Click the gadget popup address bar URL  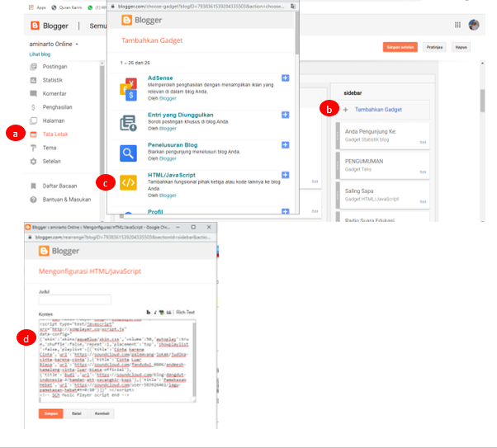201,7
